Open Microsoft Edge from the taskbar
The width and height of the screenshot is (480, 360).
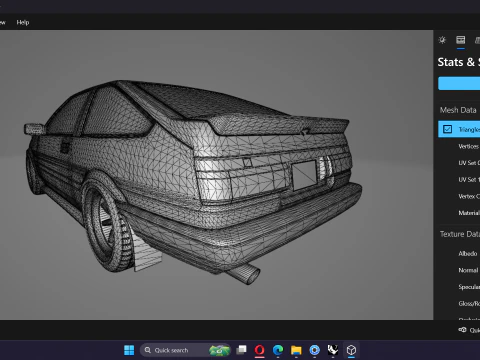point(278,350)
